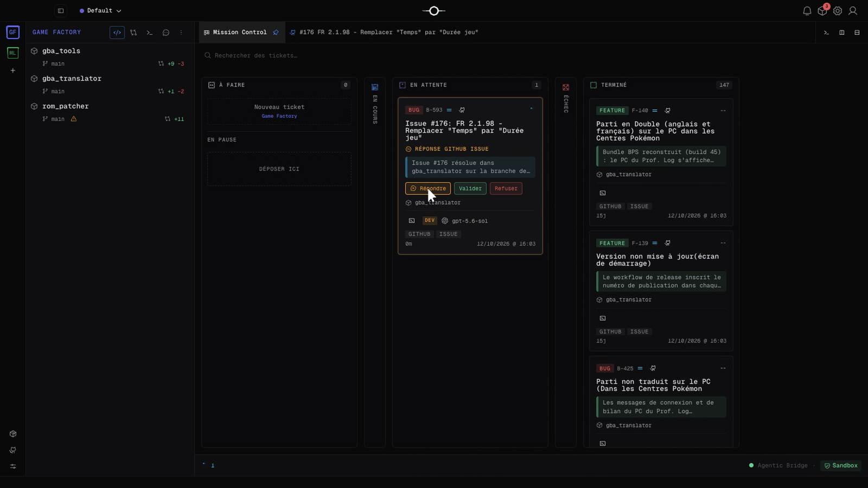Image resolution: width=868 pixels, height=488 pixels.
Task: Open the Default workspace dropdown
Action: 100,11
